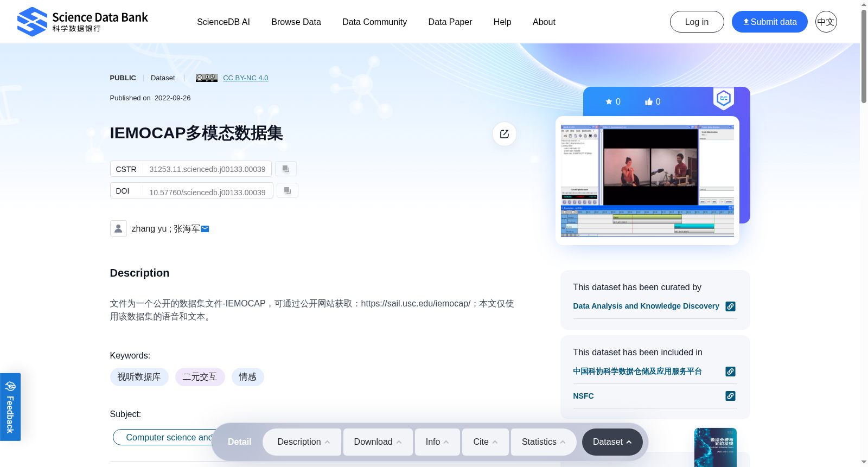The image size is (868, 467).
Task: Click the published date 2022-09-26
Action: 173,98
